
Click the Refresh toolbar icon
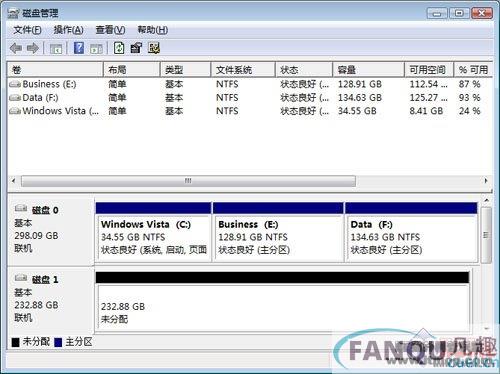(119, 48)
